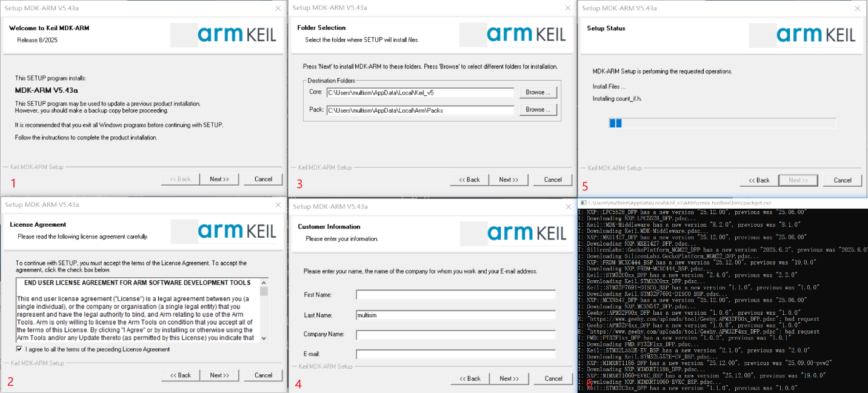Screen dimensions: 868x393
Task: Click the 'Company Name:' label
Action: click(x=324, y=334)
